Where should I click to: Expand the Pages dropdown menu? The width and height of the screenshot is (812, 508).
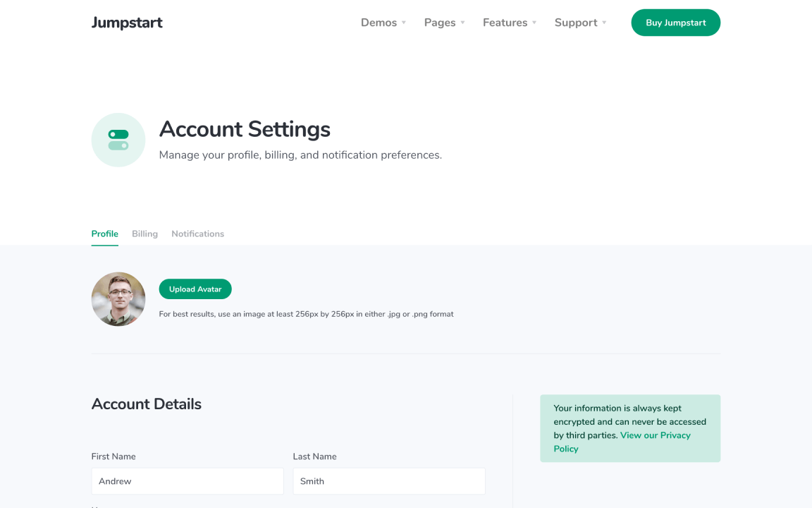444,23
